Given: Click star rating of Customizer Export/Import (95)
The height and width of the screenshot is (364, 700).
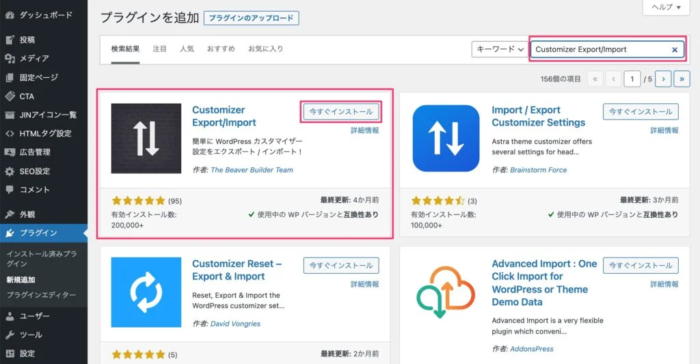Looking at the screenshot, I should coord(138,201).
